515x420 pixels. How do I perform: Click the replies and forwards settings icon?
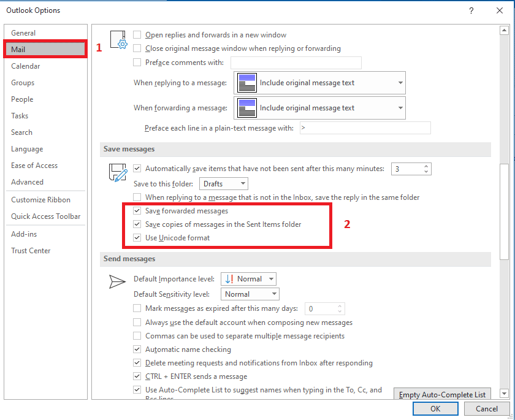pos(118,40)
